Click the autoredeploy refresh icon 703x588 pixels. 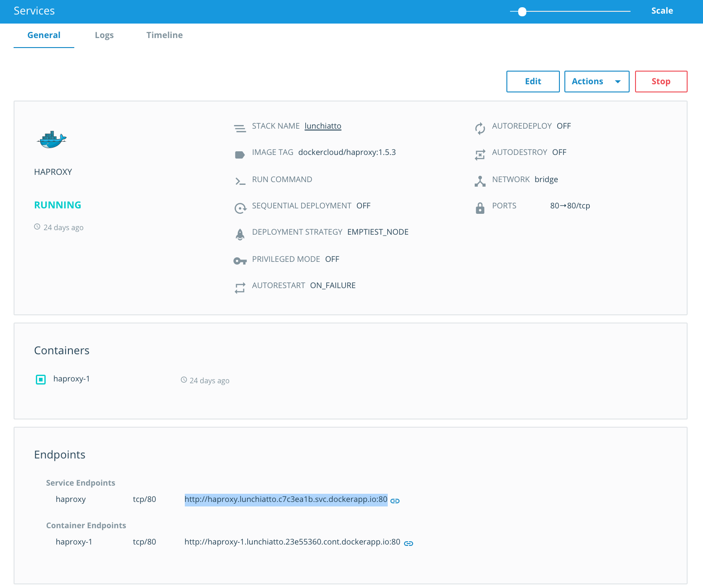click(x=480, y=129)
